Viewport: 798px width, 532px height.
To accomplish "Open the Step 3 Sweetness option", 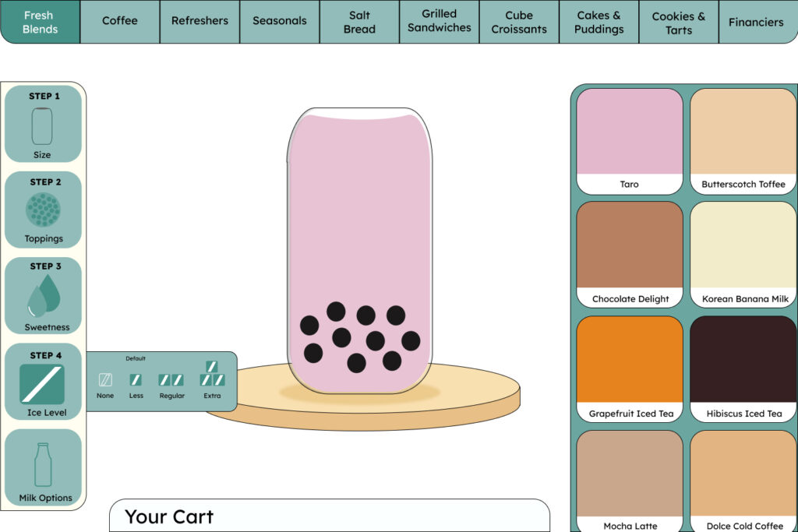I will (x=44, y=296).
